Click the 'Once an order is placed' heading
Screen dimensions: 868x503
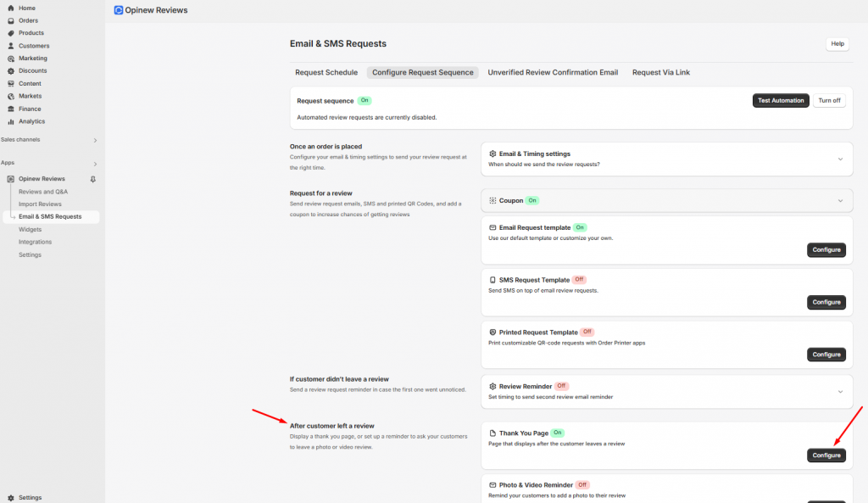[325, 147]
